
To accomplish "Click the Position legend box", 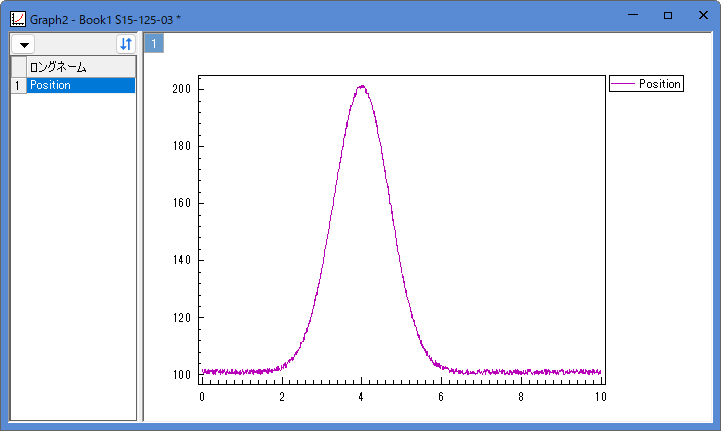I will click(646, 84).
